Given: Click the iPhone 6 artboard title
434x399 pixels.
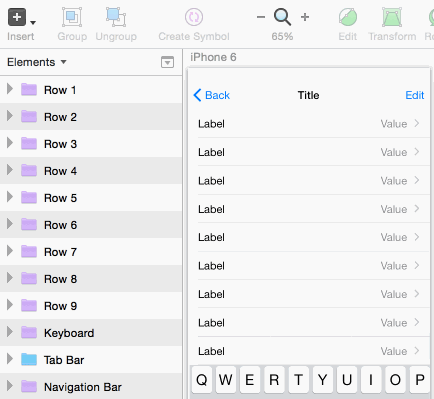Looking at the screenshot, I should 213,57.
